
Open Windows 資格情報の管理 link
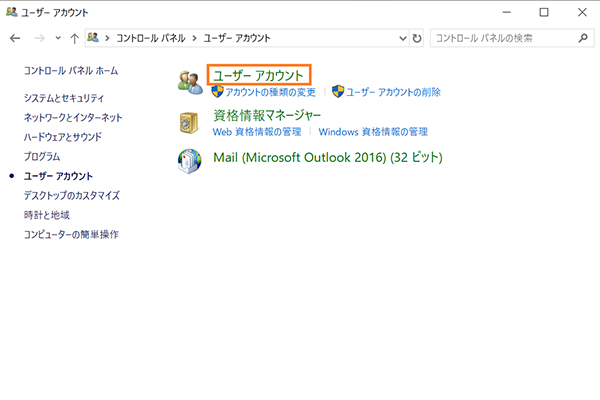pyautogui.click(x=373, y=132)
